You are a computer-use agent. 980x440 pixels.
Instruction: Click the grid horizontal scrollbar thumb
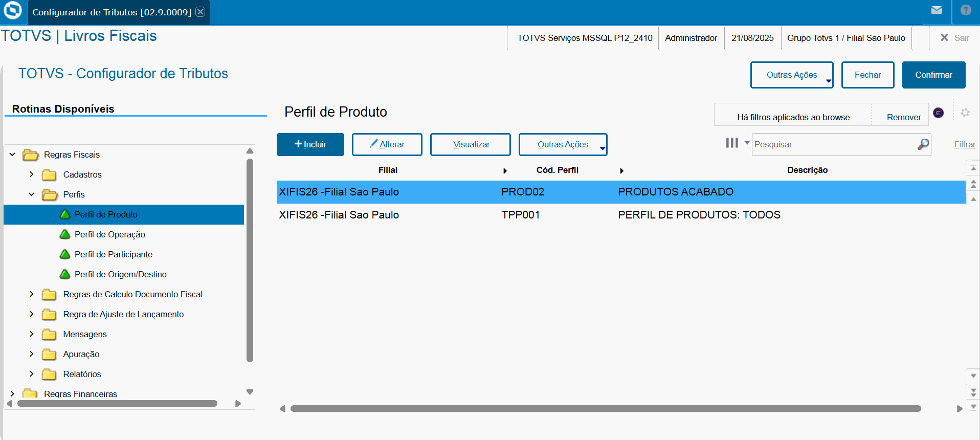pos(606,409)
